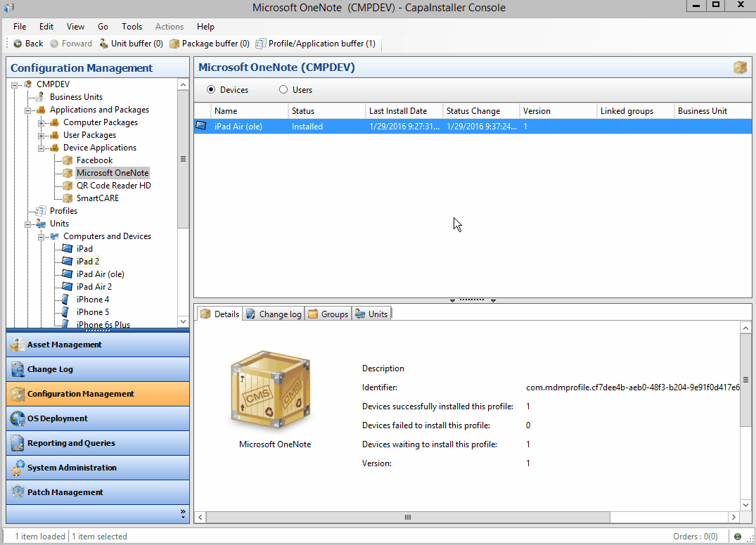Click the iPad Air (ole) row device icon

[x=201, y=126]
